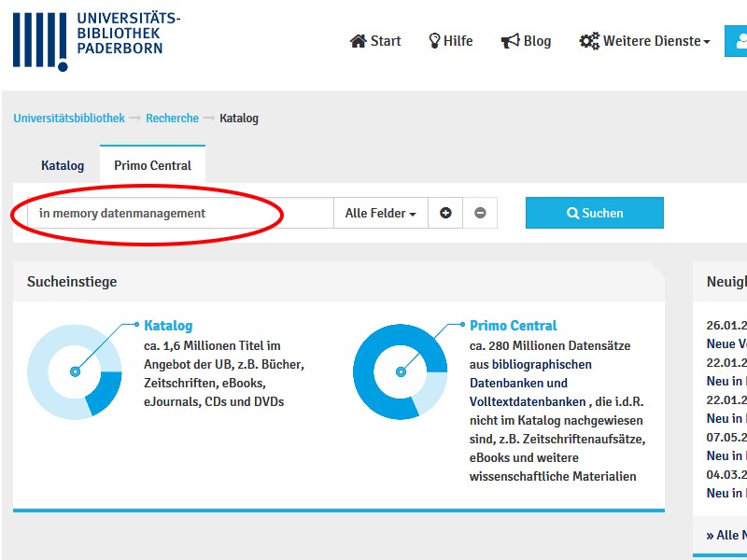Expand the Weitere Dienste dropdown
This screenshot has height=560, width=747.
(656, 41)
